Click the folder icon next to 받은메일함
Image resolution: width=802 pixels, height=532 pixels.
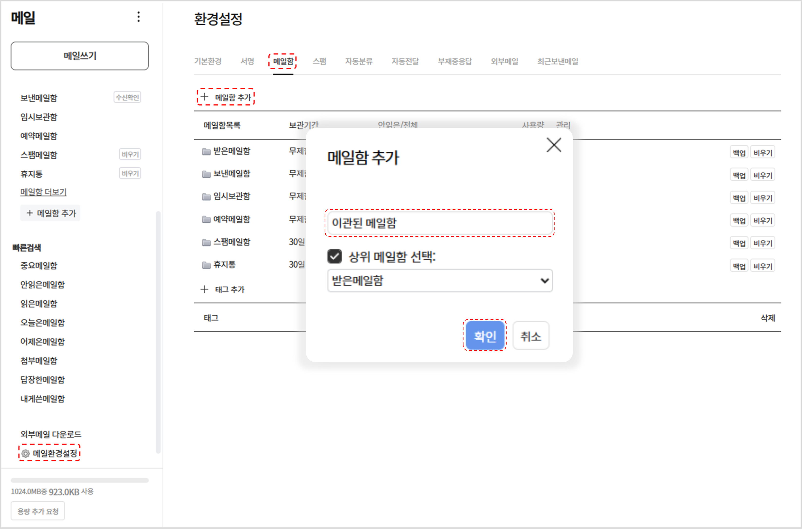(206, 151)
